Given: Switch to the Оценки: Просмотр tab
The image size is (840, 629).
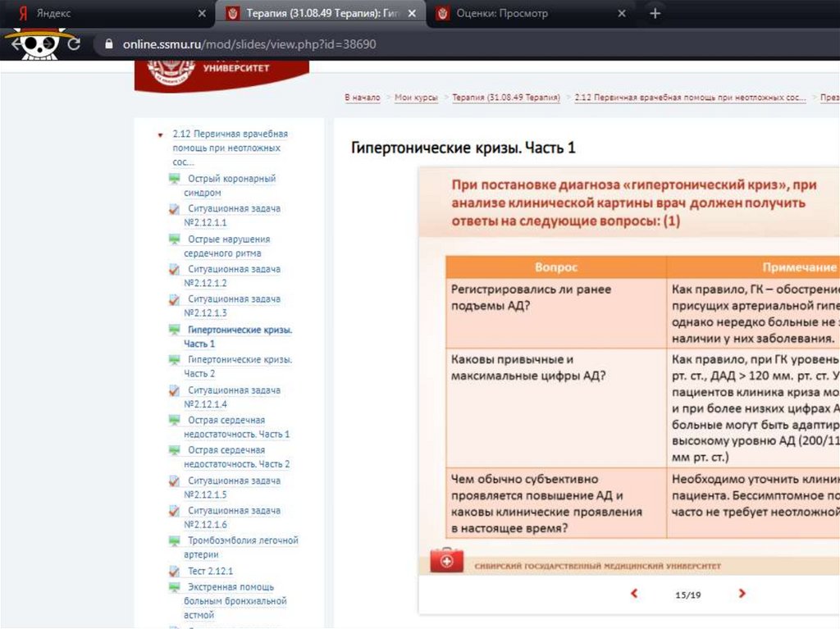Looking at the screenshot, I should tap(531, 13).
